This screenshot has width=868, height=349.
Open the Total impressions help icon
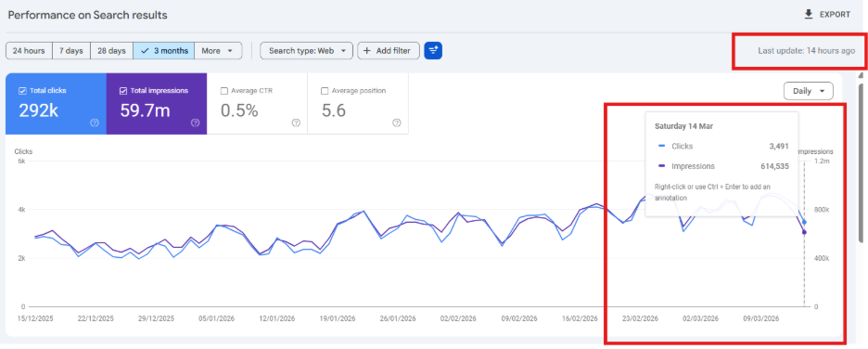pyautogui.click(x=195, y=123)
